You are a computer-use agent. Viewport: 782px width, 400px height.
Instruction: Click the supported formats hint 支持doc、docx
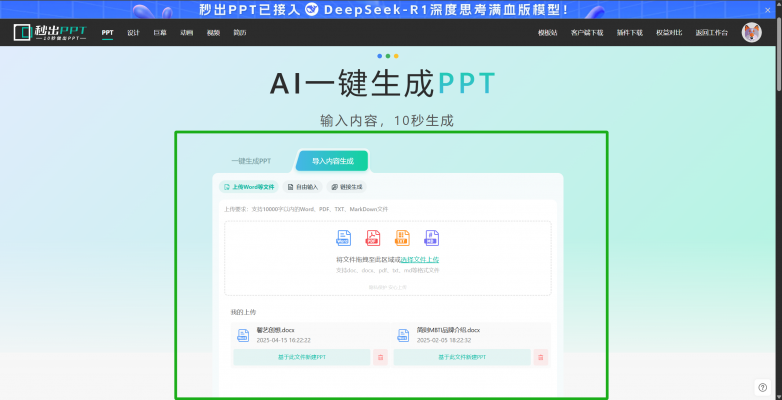[x=388, y=270]
